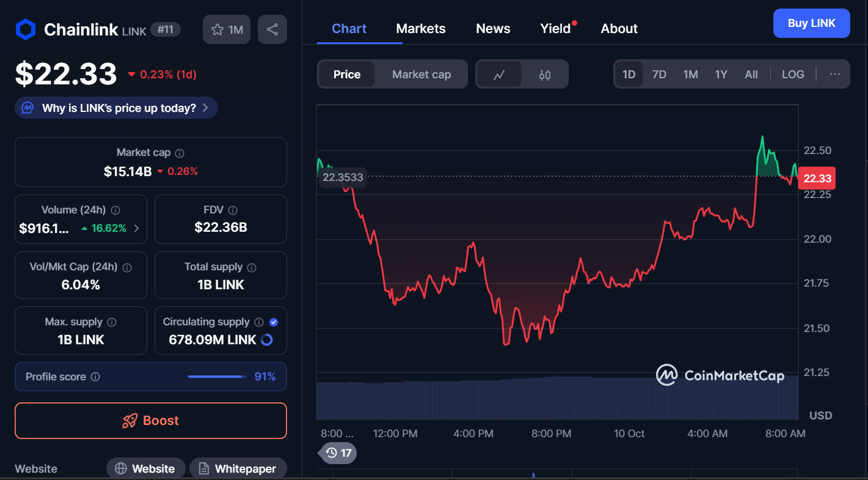Switch to candlestick chart icon
The image size is (868, 480).
click(x=545, y=75)
